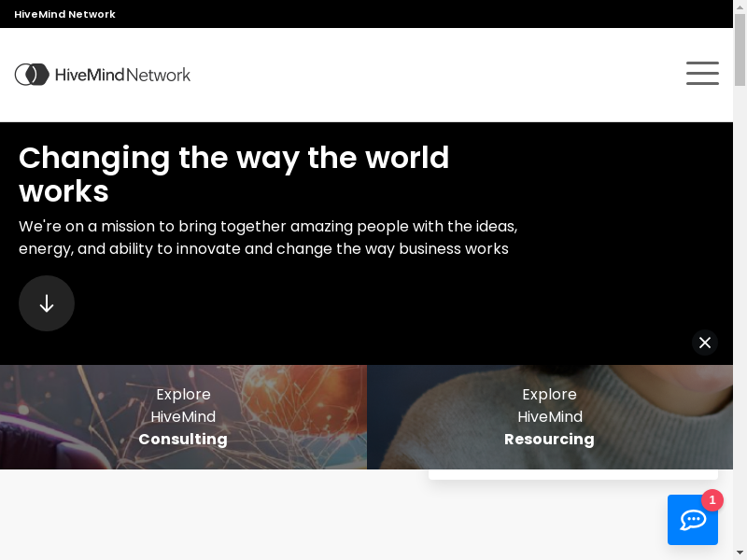Click the scrollbar up arrow
Screen dimensions: 747x560
[x=740, y=6]
